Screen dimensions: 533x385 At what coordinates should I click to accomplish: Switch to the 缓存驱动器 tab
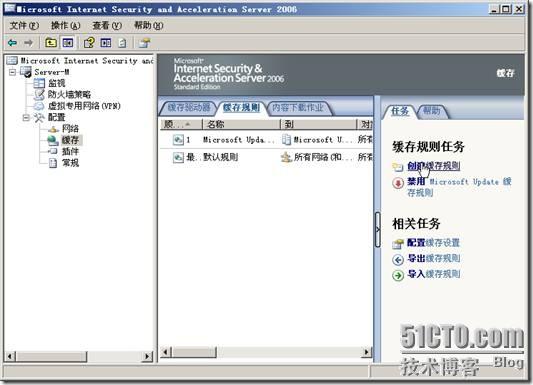[189, 108]
